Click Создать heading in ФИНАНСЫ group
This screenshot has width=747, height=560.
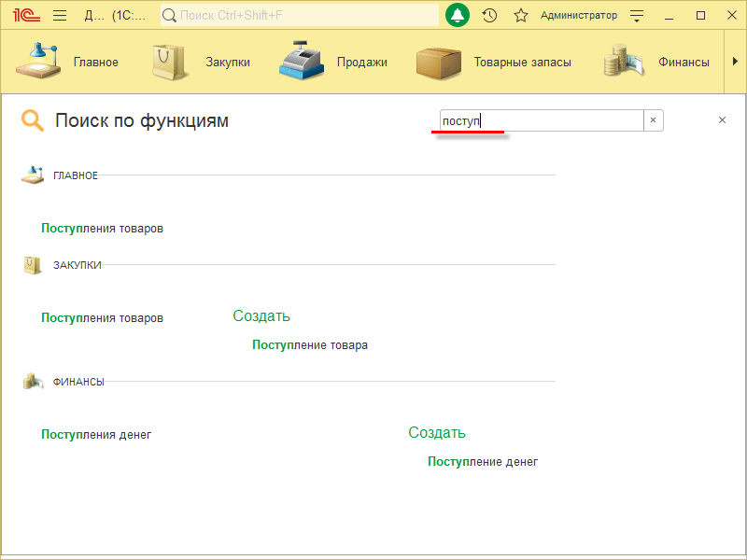[437, 433]
